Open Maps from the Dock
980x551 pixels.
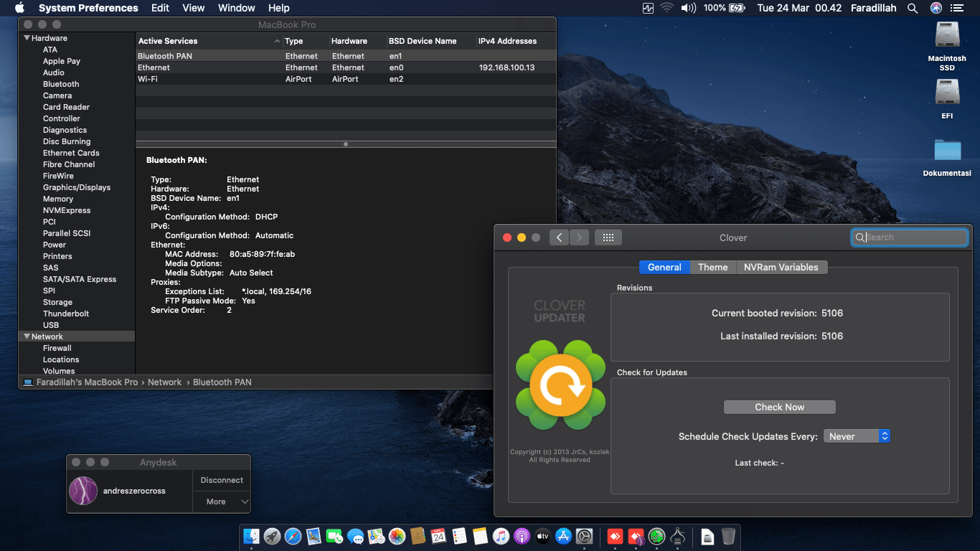pos(376,536)
